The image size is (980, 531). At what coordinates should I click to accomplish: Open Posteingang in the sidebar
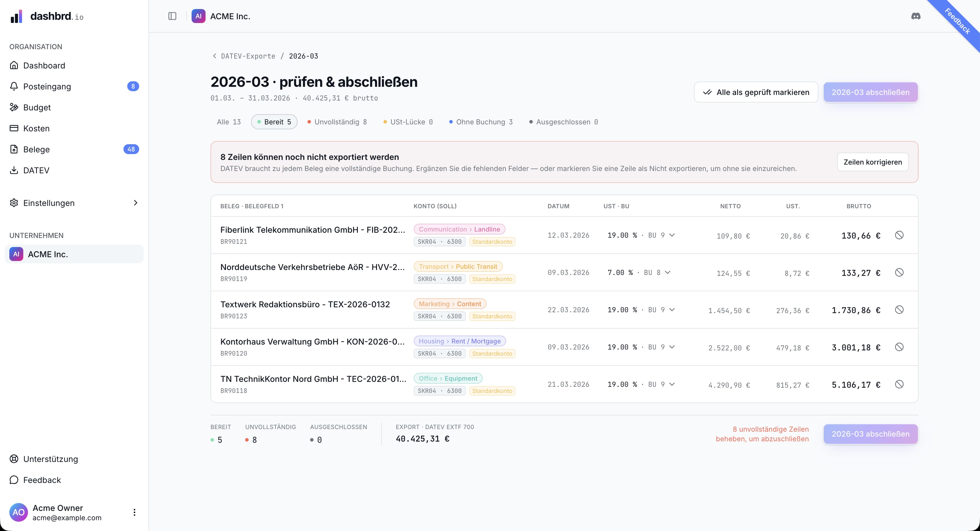point(74,87)
